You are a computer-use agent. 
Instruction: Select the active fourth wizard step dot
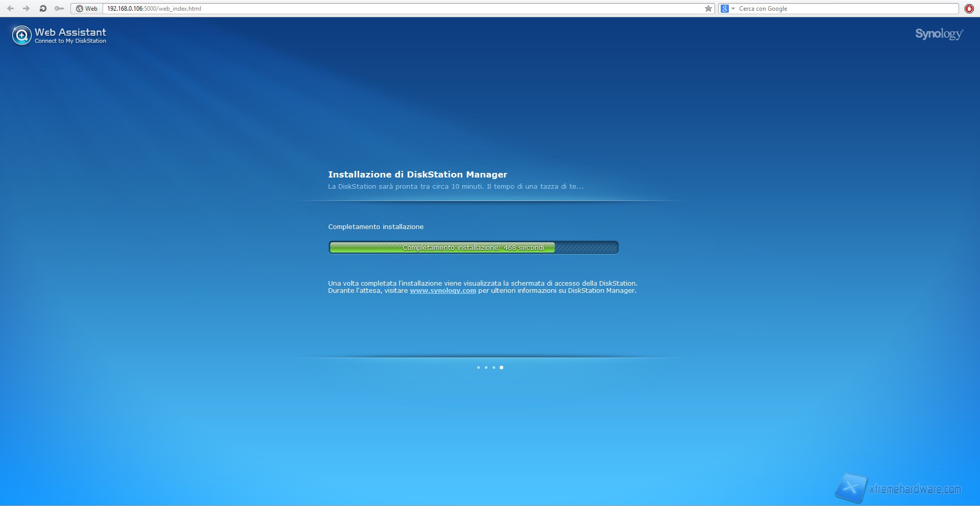pos(501,367)
